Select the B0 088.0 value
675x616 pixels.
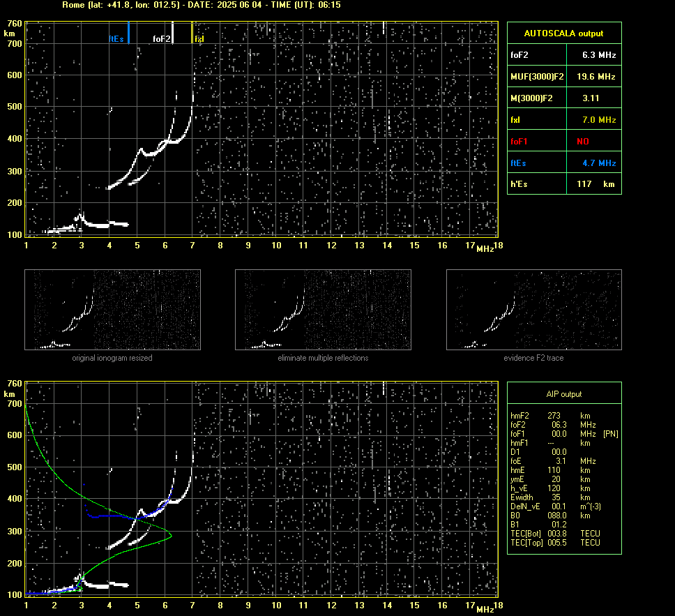point(556,516)
